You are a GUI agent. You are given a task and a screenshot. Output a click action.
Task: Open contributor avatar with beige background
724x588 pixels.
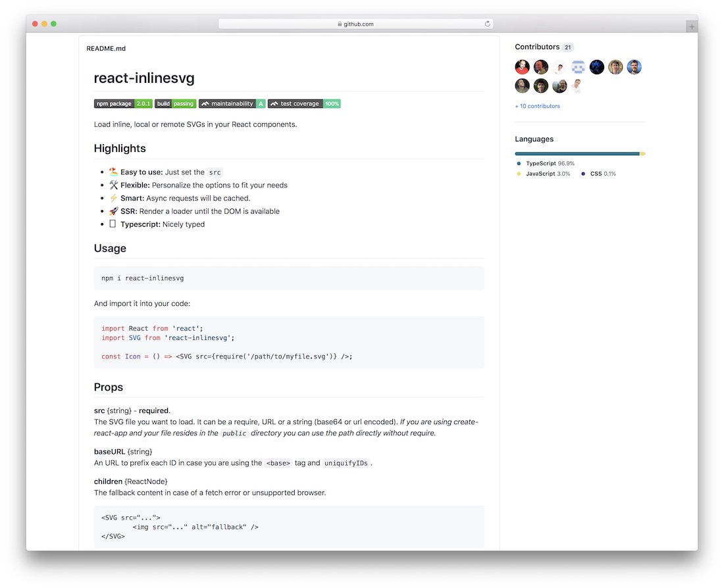[x=615, y=67]
